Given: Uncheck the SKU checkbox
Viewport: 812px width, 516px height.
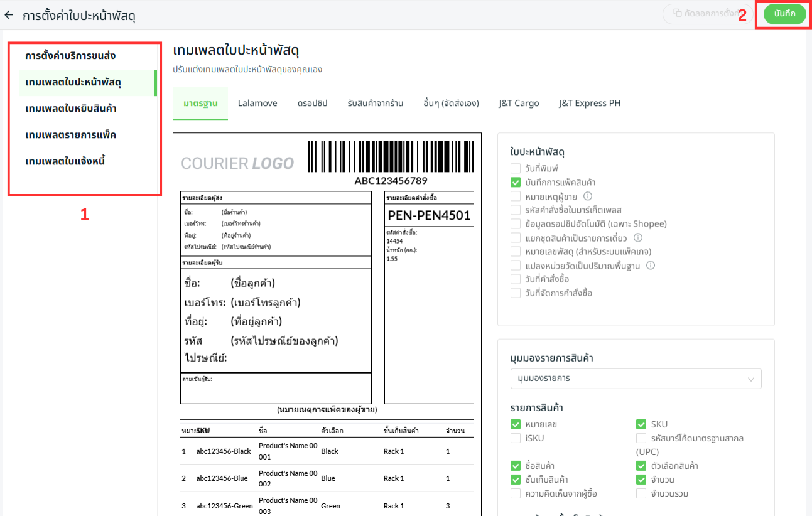Looking at the screenshot, I should pyautogui.click(x=641, y=424).
